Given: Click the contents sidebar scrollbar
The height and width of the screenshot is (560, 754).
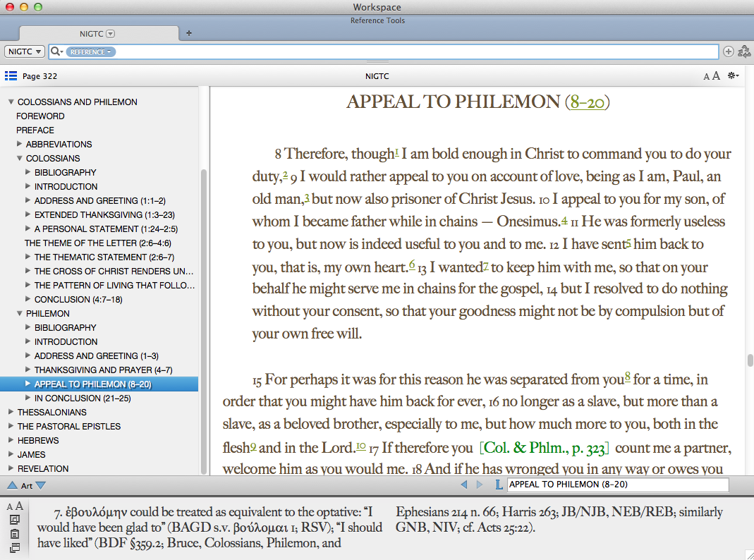Looking at the screenshot, I should coord(203,322).
